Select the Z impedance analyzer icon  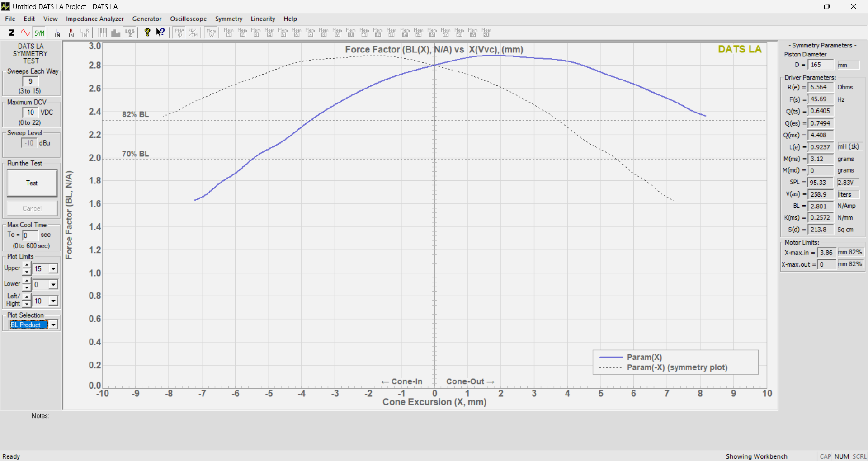point(12,33)
